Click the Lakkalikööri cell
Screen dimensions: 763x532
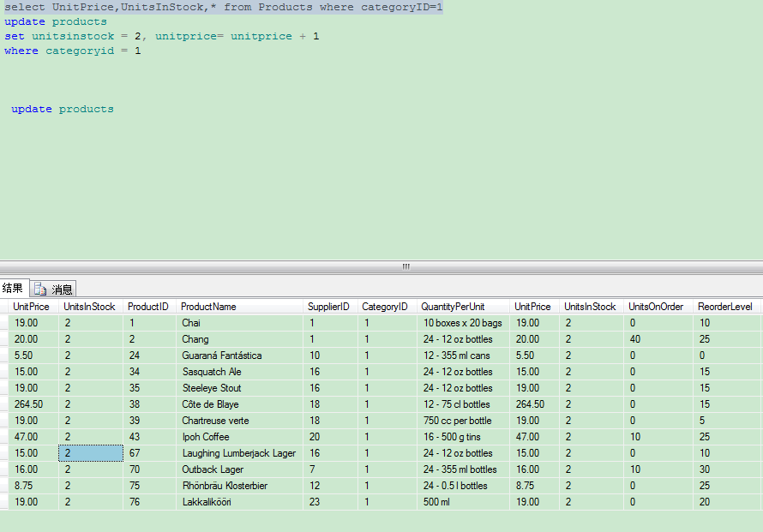[239, 502]
